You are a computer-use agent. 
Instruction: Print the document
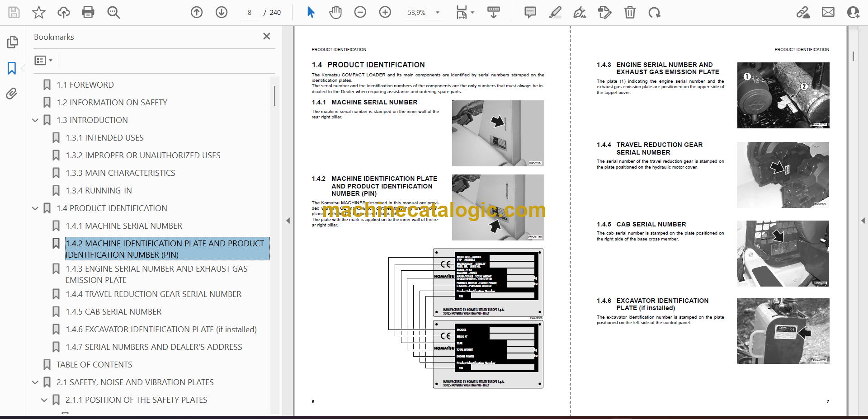88,12
